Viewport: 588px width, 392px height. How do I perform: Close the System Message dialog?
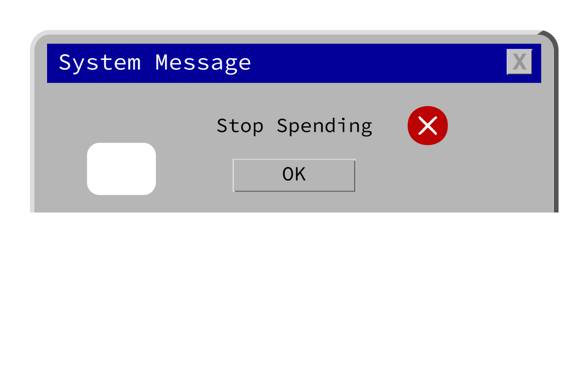(x=519, y=62)
